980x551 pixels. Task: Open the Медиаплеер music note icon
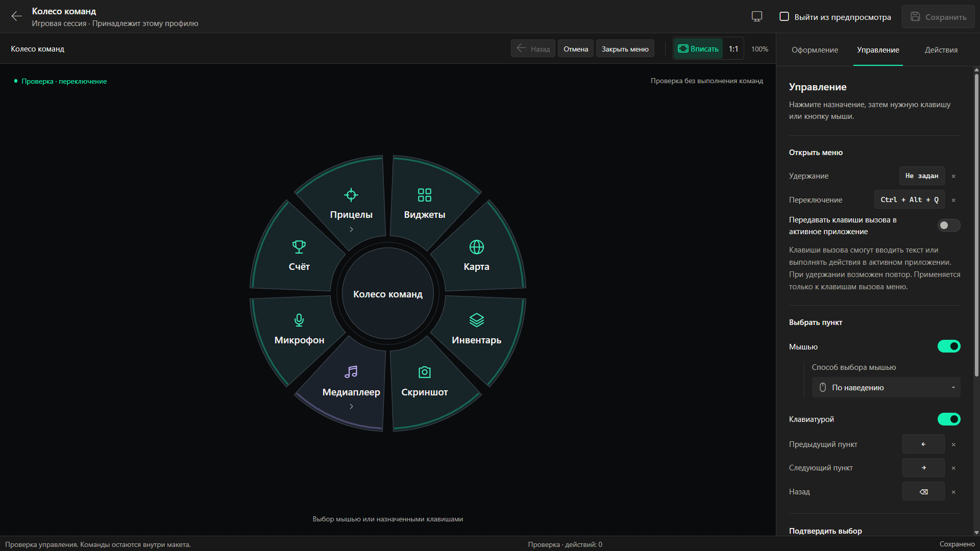[x=351, y=372]
